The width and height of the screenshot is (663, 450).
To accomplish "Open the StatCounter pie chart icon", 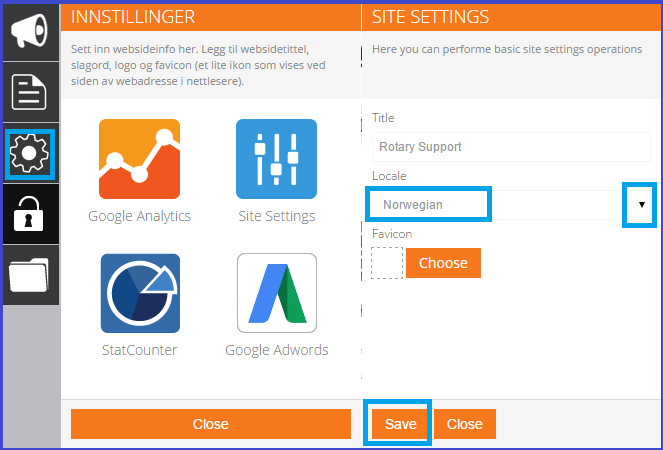I will [x=140, y=293].
